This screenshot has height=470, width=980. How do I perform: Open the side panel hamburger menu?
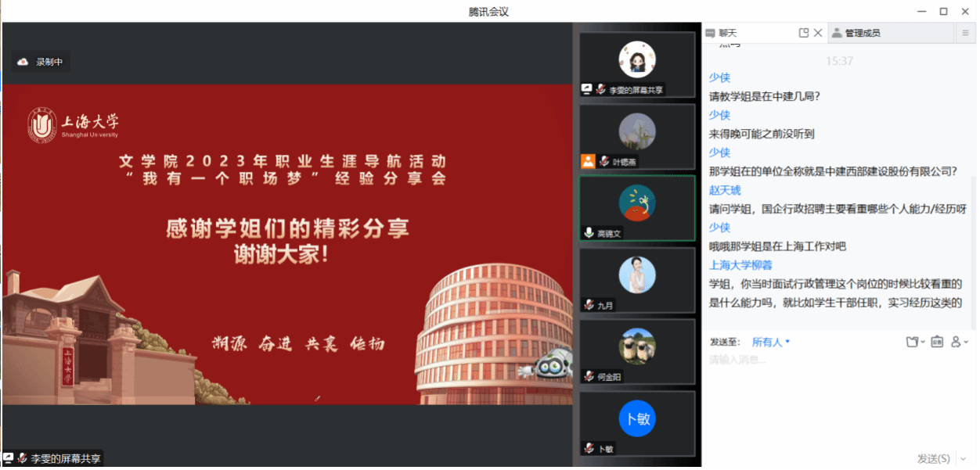[967, 33]
